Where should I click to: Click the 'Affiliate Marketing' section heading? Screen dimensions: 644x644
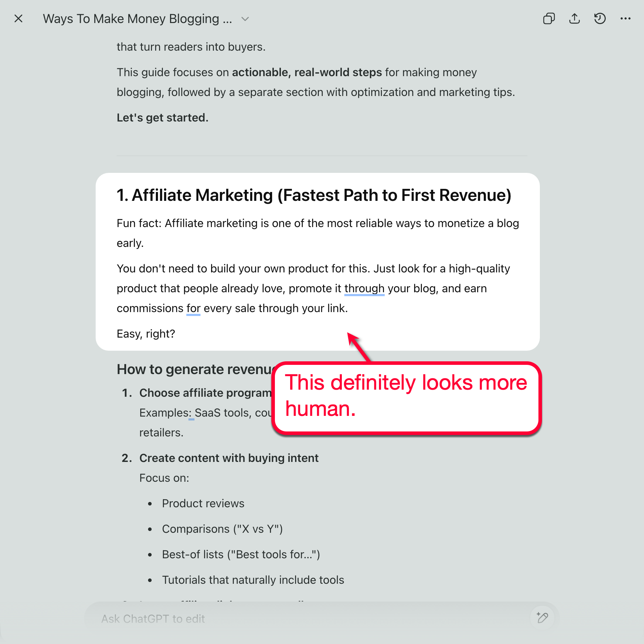click(314, 195)
